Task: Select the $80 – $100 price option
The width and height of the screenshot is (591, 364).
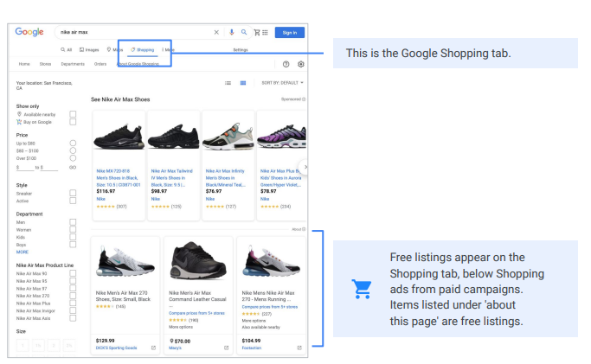Action: point(73,150)
